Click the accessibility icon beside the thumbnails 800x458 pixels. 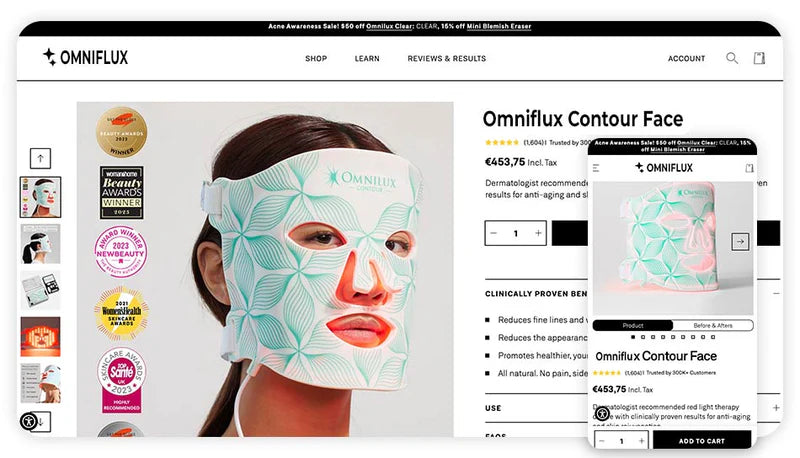[29, 421]
